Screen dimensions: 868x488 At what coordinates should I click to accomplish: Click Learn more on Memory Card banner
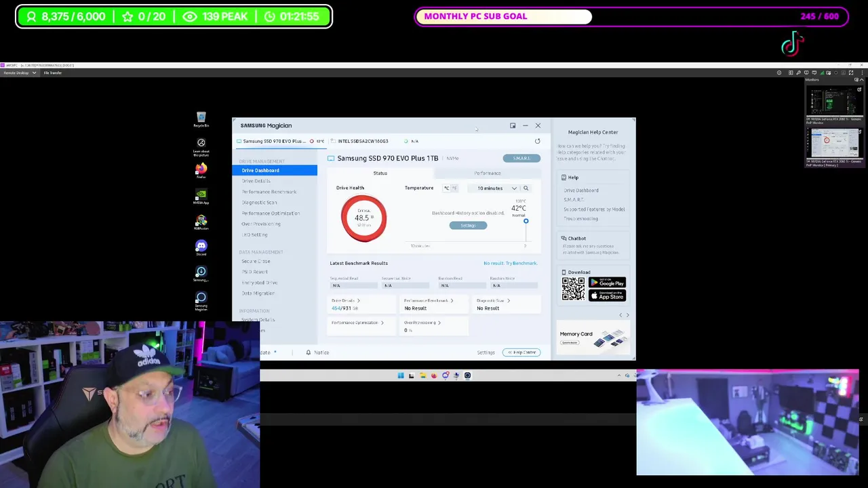(569, 342)
